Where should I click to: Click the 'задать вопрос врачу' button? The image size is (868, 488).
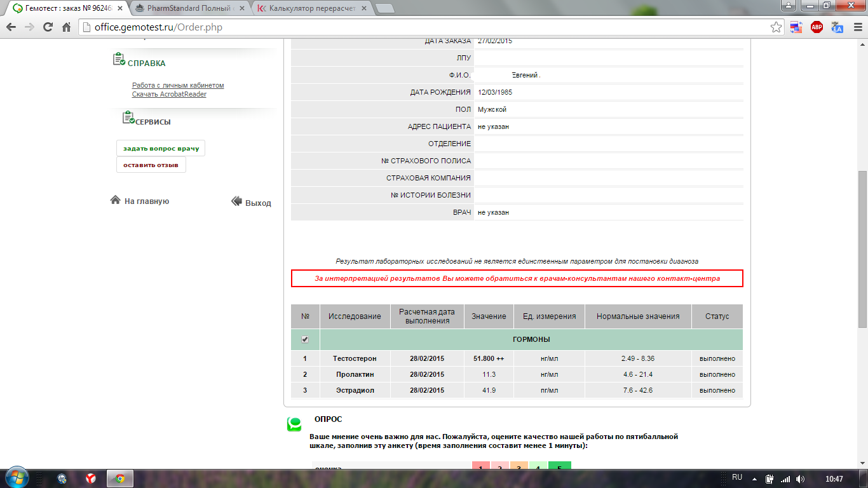(x=161, y=148)
